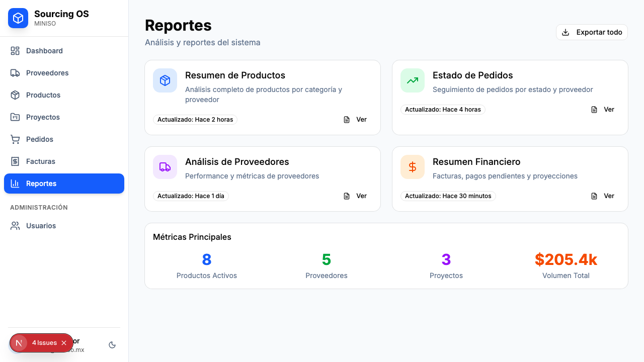
Task: Click Ver on Análisis de Proveedores card
Action: pos(355,196)
